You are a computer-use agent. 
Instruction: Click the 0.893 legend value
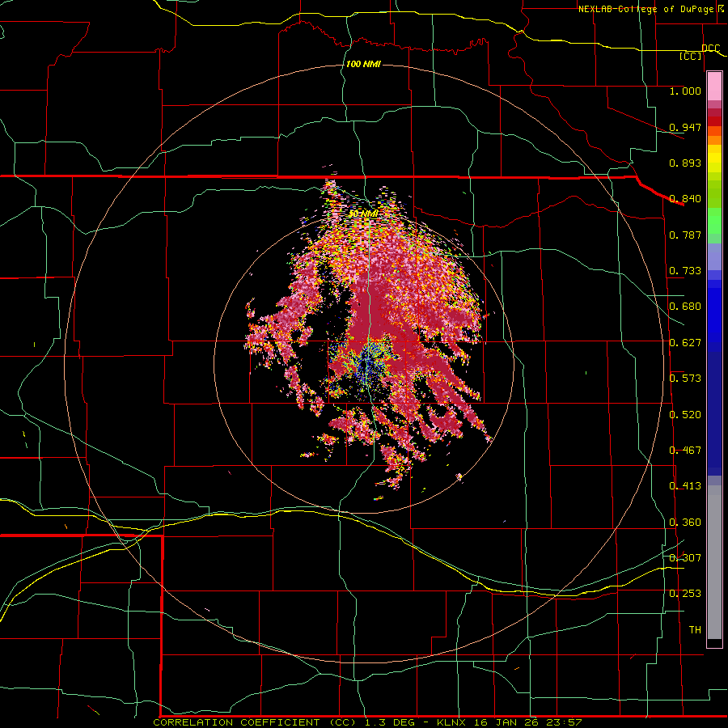point(685,163)
